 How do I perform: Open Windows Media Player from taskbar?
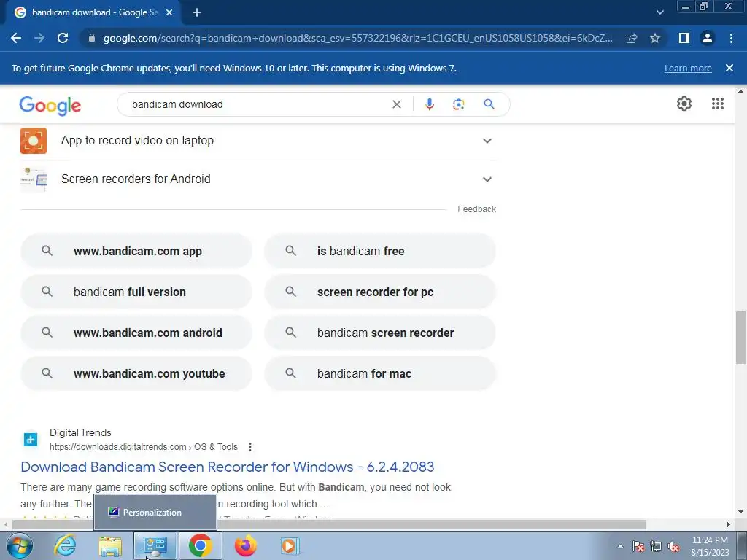[x=290, y=545]
